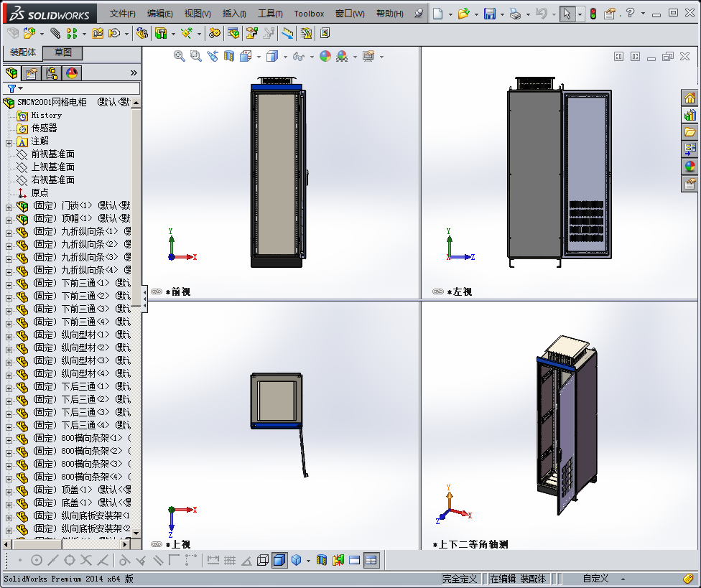Open Appearances color ball in task pane
701x588 pixels.
[x=690, y=167]
